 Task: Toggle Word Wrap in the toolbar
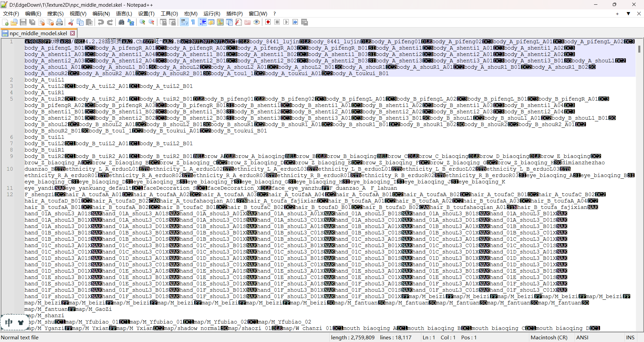(184, 22)
